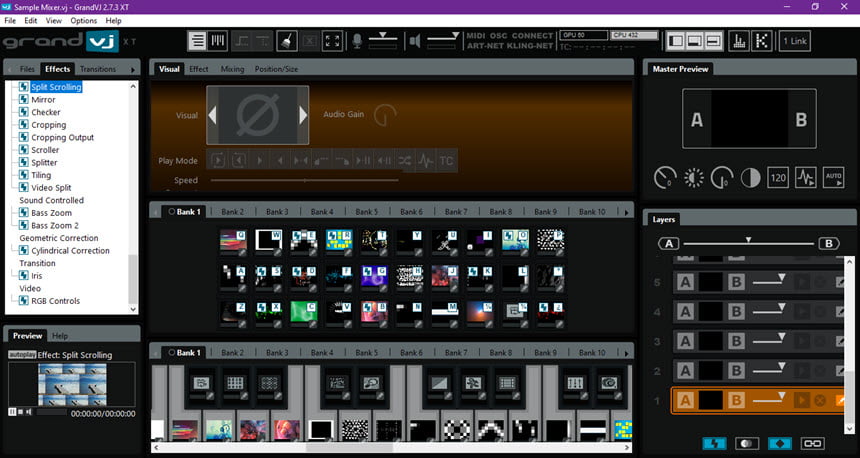Select the forward loop play mode icon
Image resolution: width=860 pixels, height=458 pixels.
[x=218, y=161]
